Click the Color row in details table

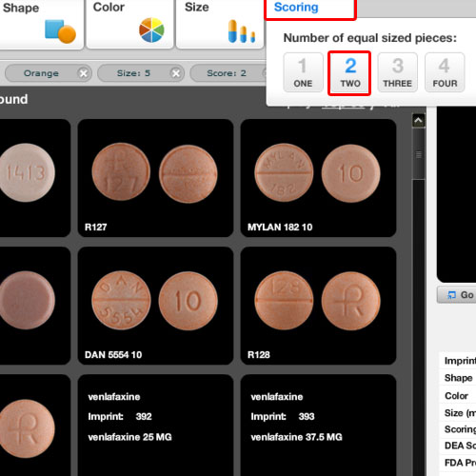point(457,396)
